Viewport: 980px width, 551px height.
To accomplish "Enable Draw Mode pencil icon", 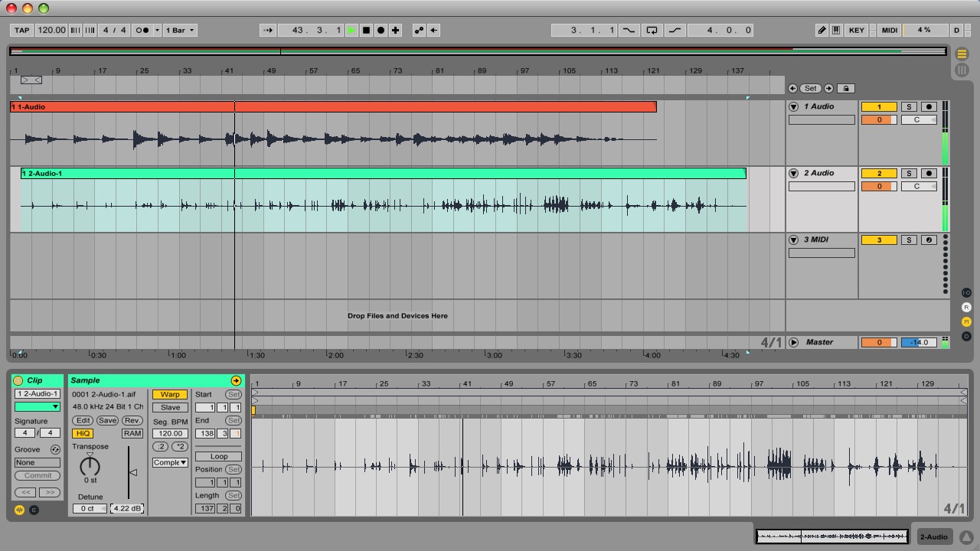I will click(822, 31).
